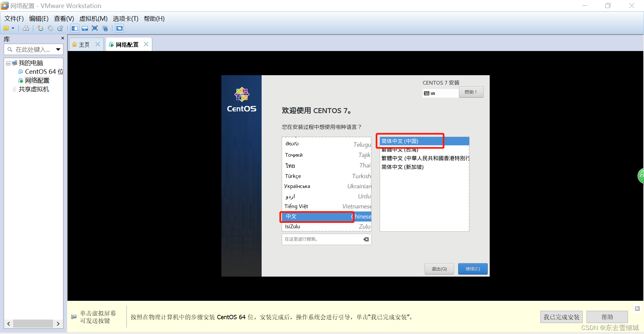This screenshot has width=644, height=334.
Task: Close the 库 library panel
Action: 62,38
